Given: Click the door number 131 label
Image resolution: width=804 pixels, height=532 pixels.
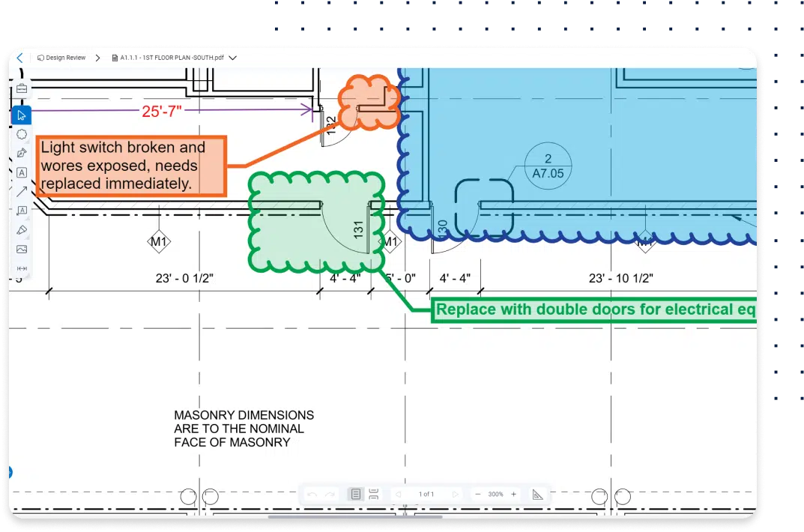Looking at the screenshot, I should (358, 229).
